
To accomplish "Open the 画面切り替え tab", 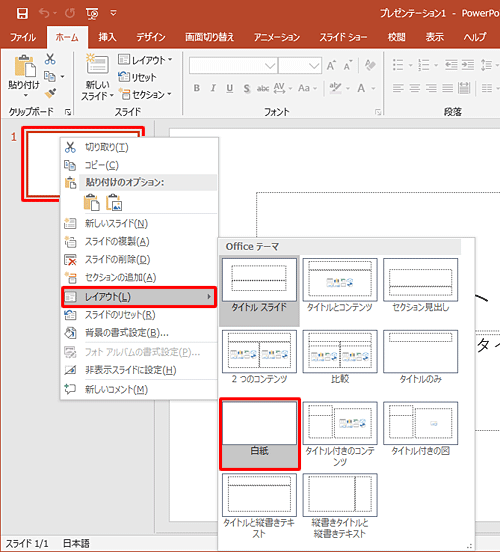I will pyautogui.click(x=210, y=37).
